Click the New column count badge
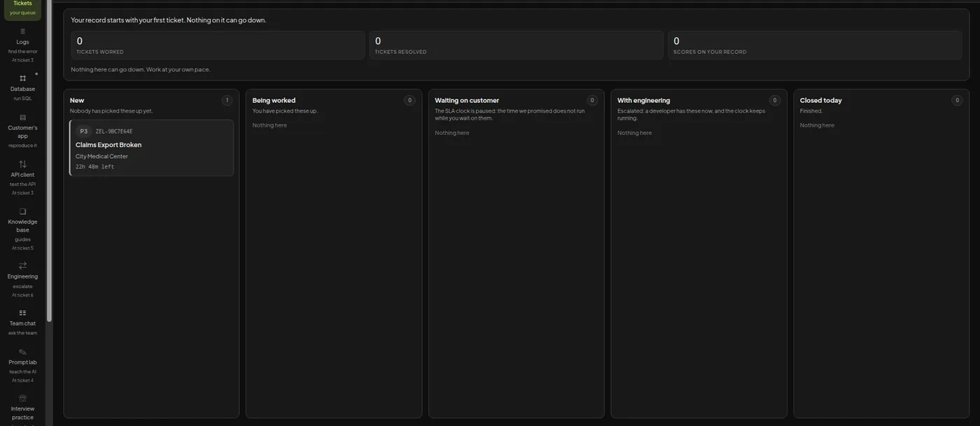This screenshot has width=980, height=426. [227, 100]
